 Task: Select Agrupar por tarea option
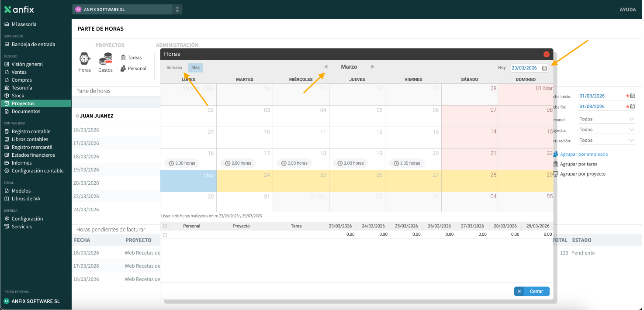pyautogui.click(x=578, y=164)
